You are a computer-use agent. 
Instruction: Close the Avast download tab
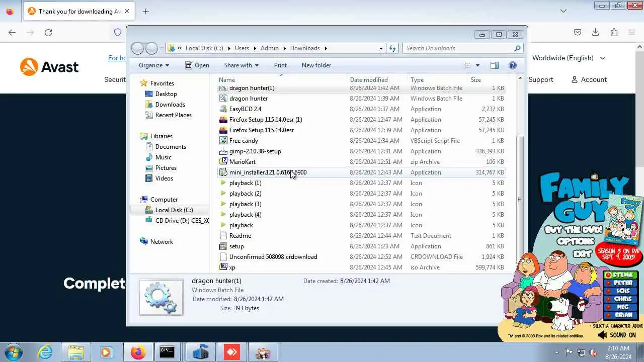(127, 11)
